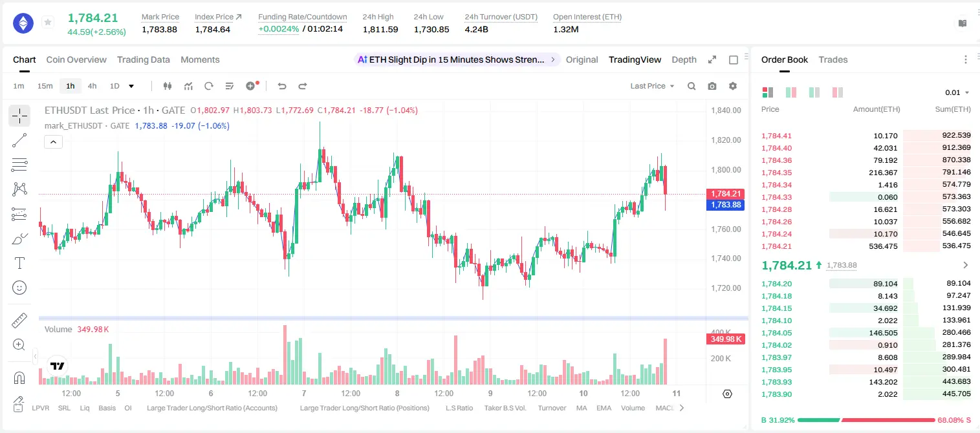Screen dimensions: 980x433
Task: Switch chart view to Depth
Action: coord(684,59)
